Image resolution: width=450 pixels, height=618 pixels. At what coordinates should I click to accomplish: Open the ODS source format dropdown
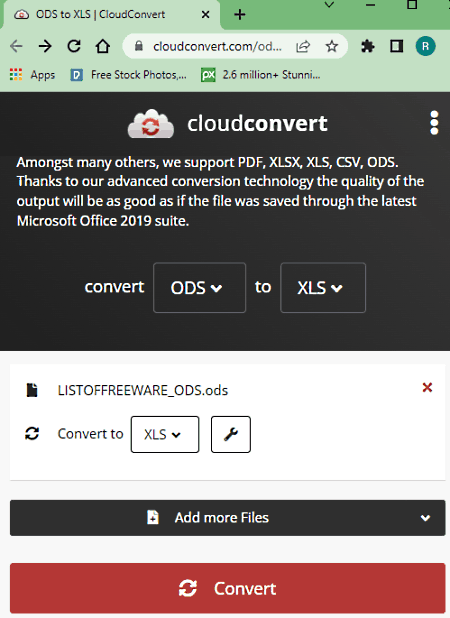pos(199,288)
